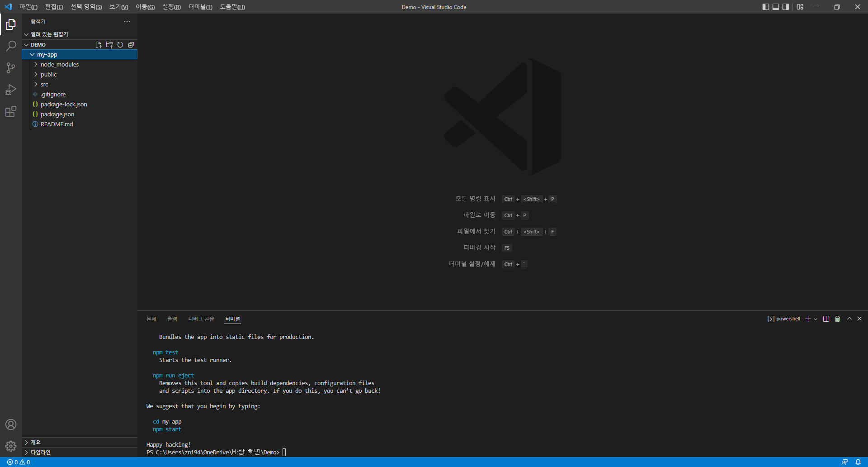Kill the terminal with trash icon
This screenshot has width=868, height=467.
pyautogui.click(x=838, y=319)
